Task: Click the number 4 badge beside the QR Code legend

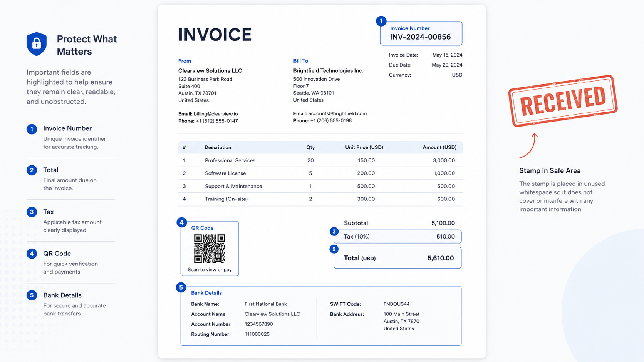Action: pos(32,254)
